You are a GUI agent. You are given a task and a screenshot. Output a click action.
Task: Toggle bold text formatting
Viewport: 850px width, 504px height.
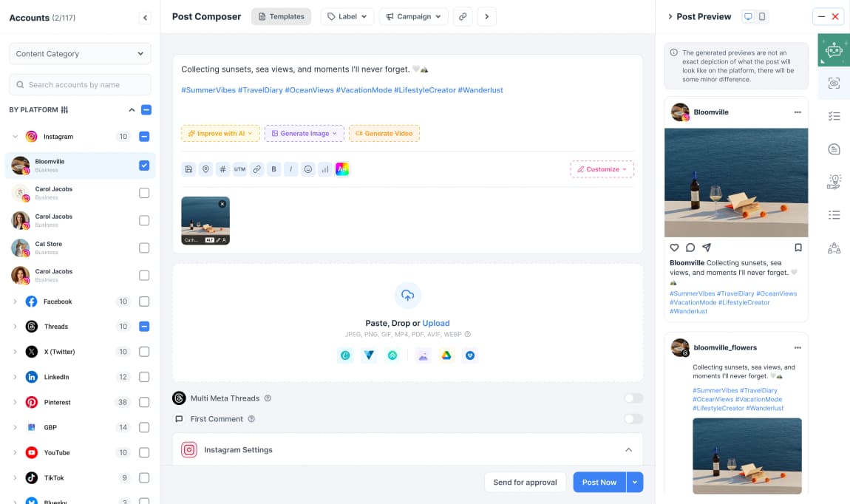pyautogui.click(x=273, y=169)
